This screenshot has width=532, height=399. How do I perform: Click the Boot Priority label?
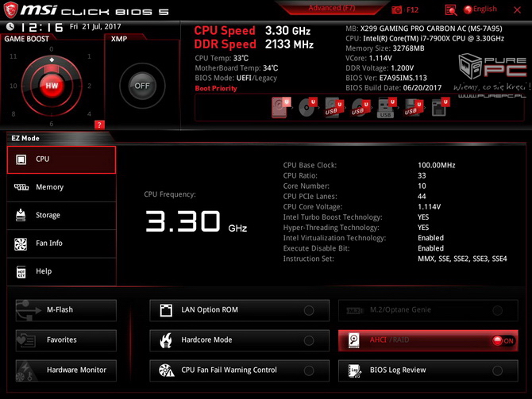[216, 88]
